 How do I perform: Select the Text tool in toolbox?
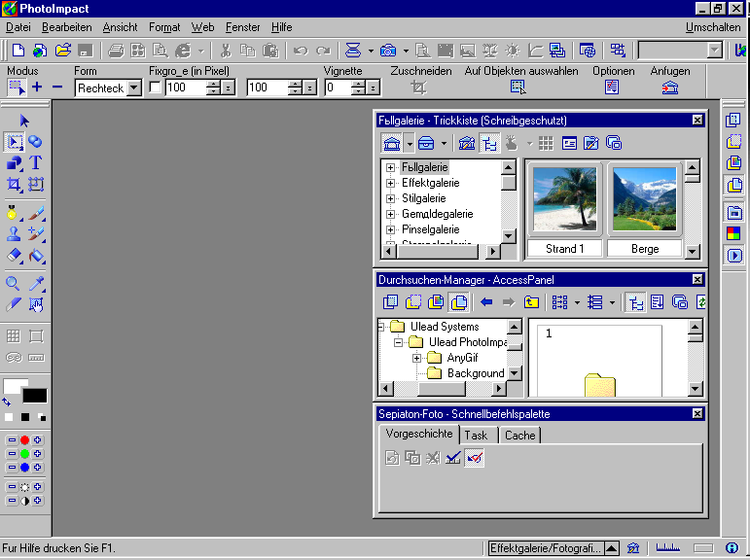36,162
